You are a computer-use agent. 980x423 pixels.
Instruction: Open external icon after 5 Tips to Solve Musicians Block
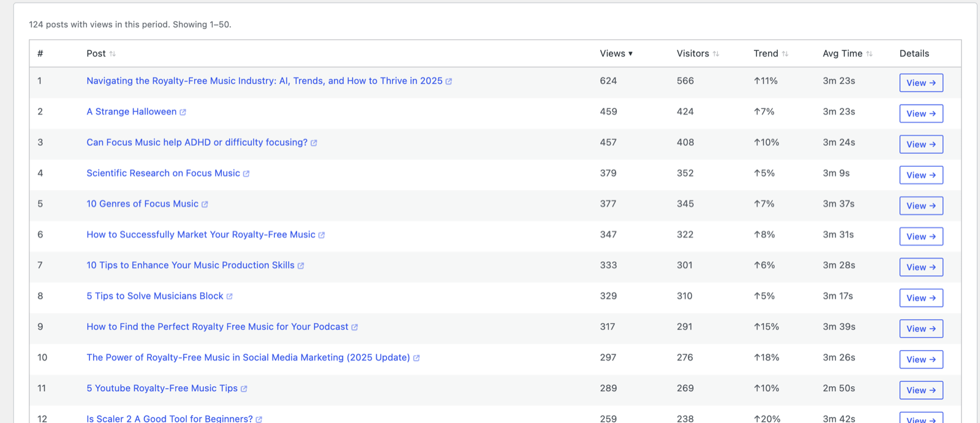(x=230, y=296)
